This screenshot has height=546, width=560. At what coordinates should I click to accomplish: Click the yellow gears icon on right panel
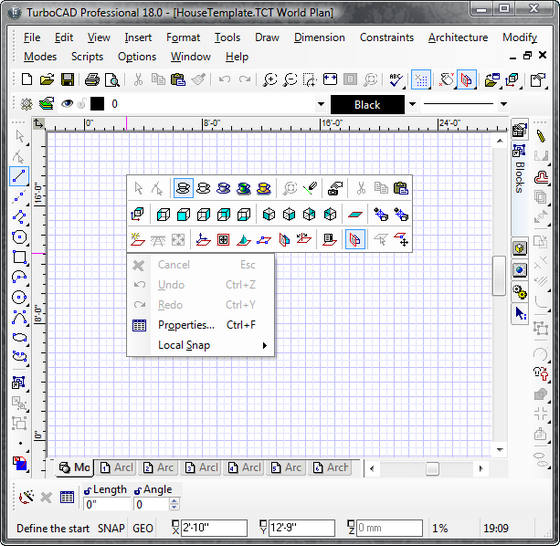pyautogui.click(x=520, y=292)
